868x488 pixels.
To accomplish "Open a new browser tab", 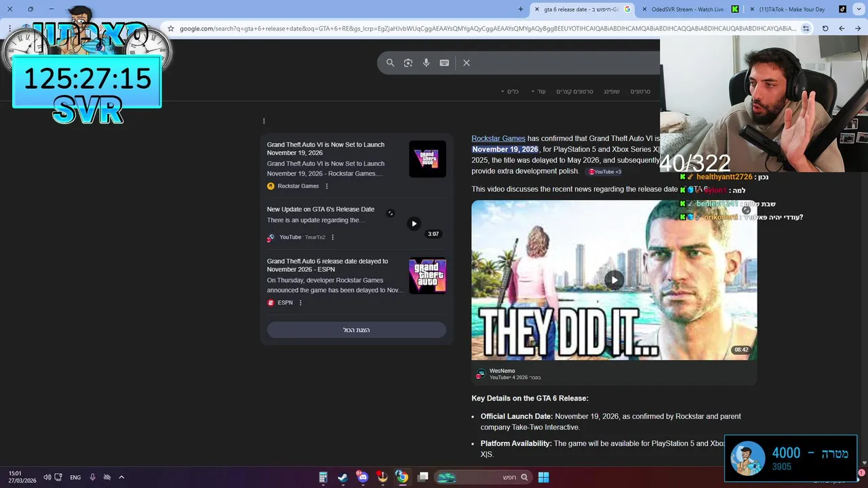I will (521, 9).
